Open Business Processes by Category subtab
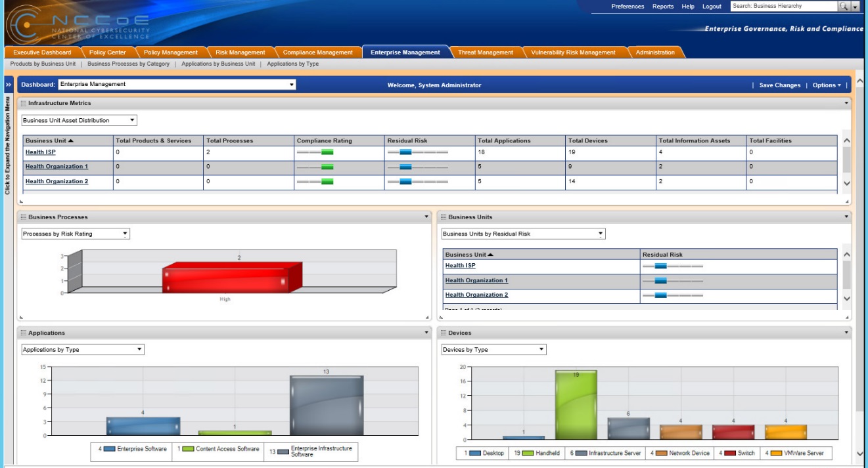The width and height of the screenshot is (868, 468). [x=128, y=64]
